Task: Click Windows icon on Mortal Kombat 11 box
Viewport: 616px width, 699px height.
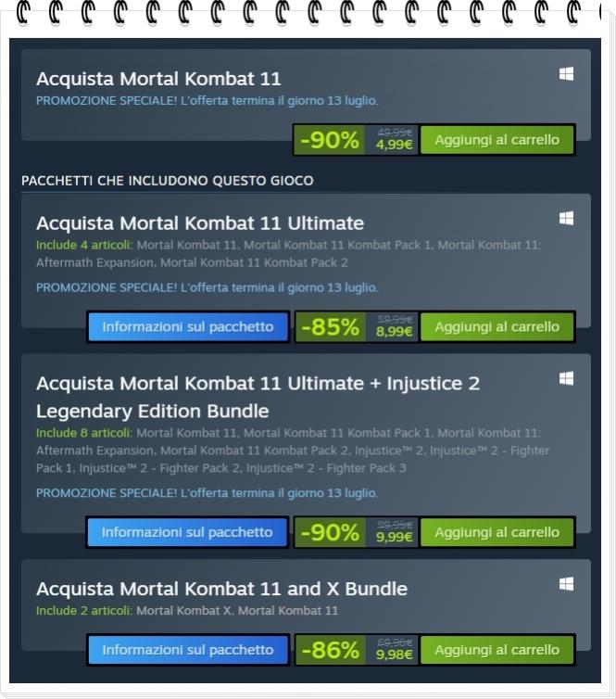Action: [566, 74]
